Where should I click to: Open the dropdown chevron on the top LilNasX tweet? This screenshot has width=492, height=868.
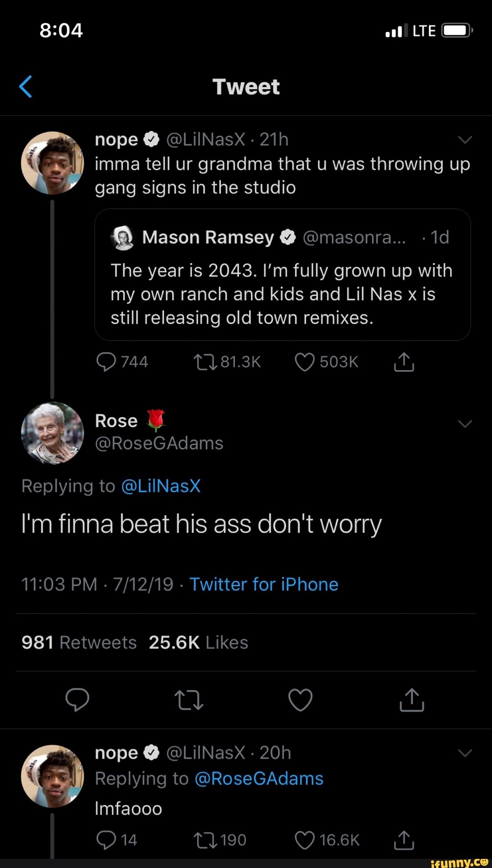coord(465,139)
